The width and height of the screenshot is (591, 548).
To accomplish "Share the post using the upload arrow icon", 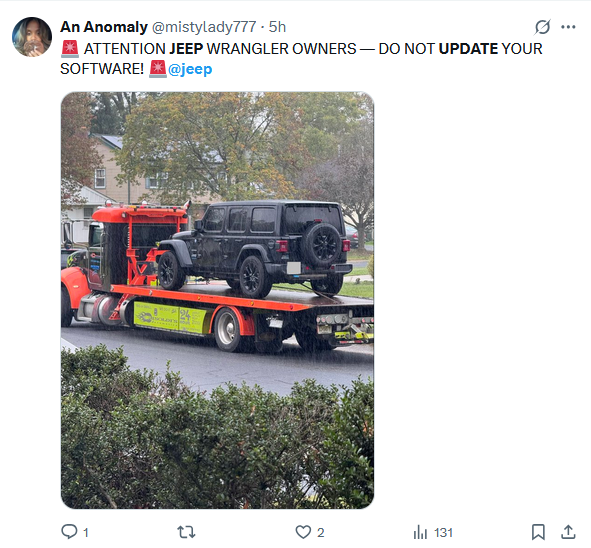I will pyautogui.click(x=568, y=532).
